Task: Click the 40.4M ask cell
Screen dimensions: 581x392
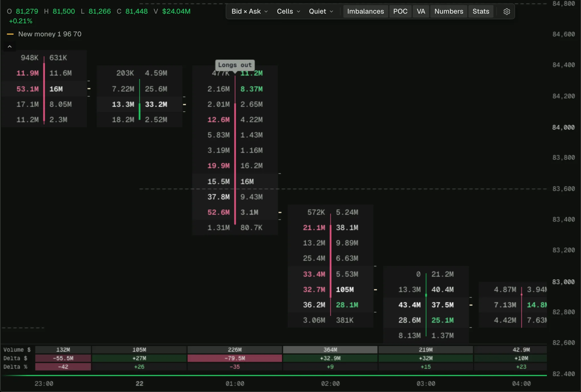Action: tap(443, 289)
